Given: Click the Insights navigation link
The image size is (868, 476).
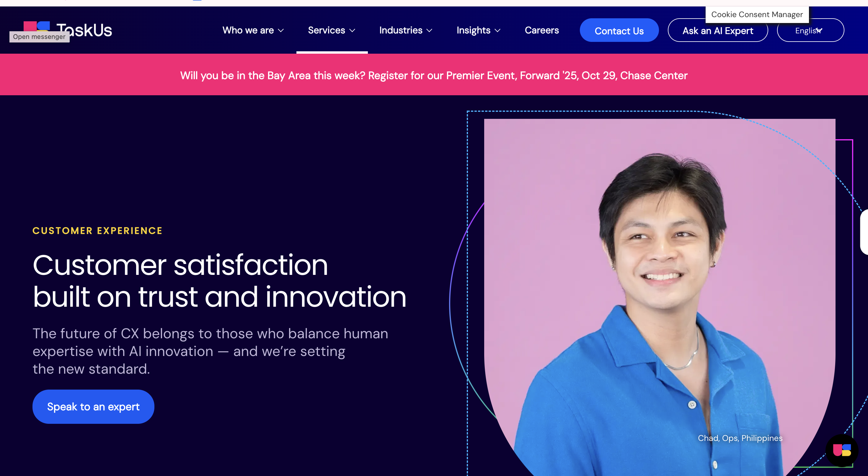Looking at the screenshot, I should [x=473, y=30].
